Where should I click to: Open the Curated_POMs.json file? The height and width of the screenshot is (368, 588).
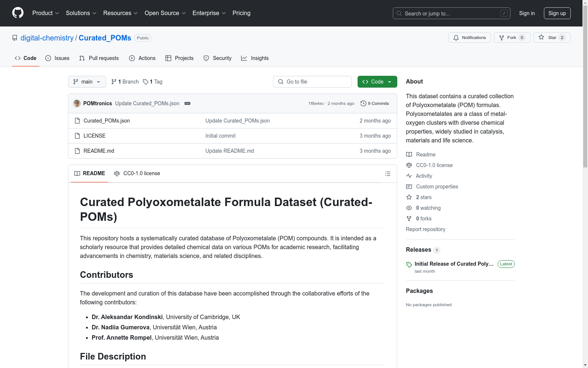click(x=107, y=121)
